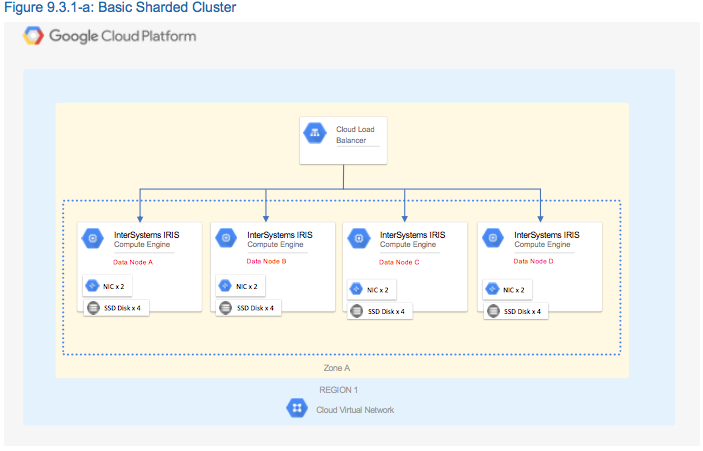This screenshot has width=703, height=451.
Task: Click the red Data Node A label
Action: (133, 262)
